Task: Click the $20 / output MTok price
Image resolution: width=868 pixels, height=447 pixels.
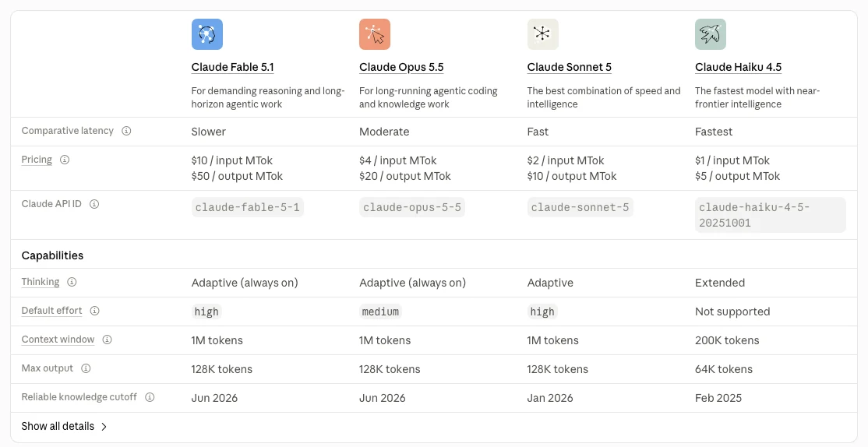Action: [x=404, y=176]
